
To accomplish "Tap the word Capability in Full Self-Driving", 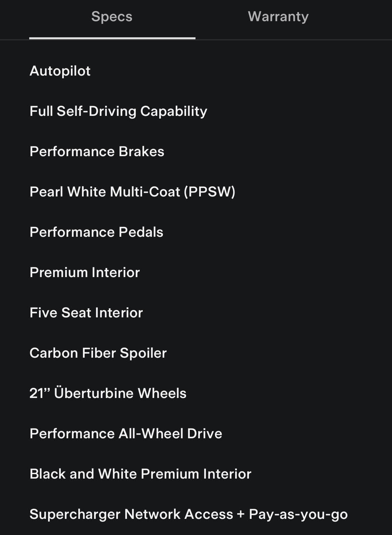I will pos(174,111).
